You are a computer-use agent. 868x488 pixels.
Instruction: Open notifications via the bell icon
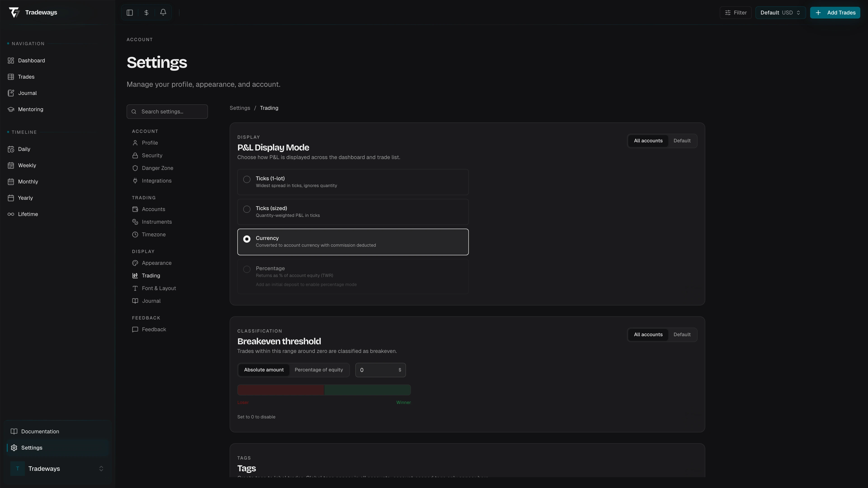tap(163, 12)
